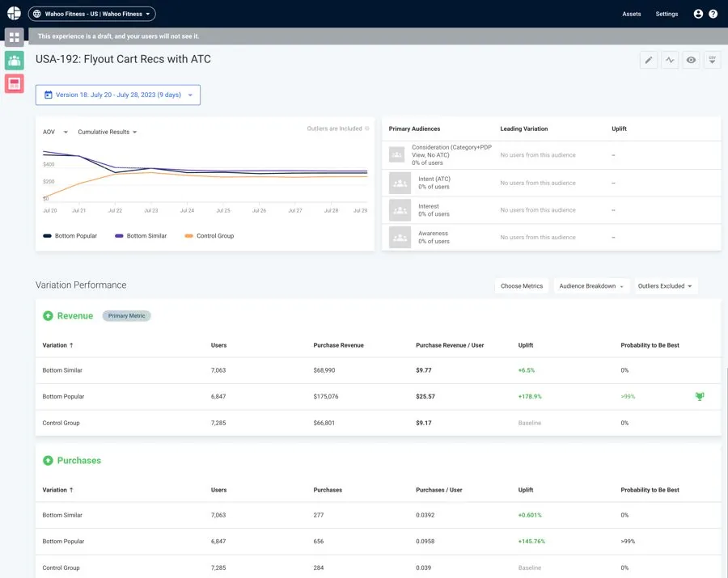Viewport: 728px width, 578px height.
Task: Click the Interest audience icon
Action: (400, 210)
